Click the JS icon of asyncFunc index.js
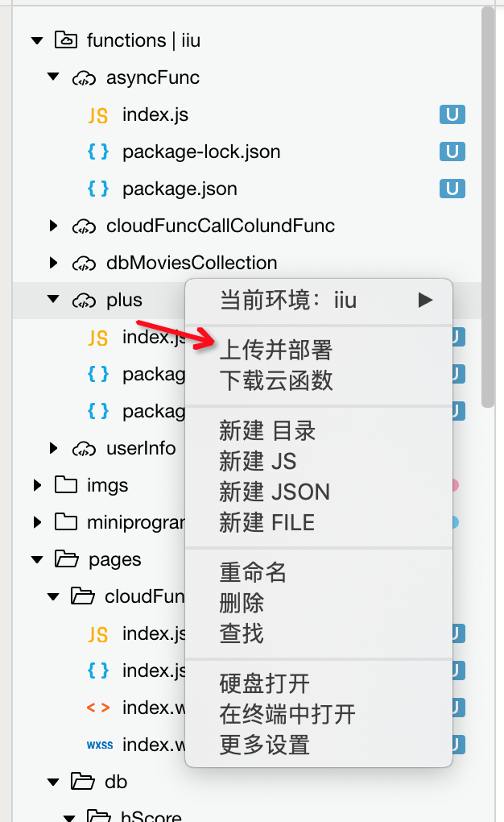504x822 pixels. [98, 114]
